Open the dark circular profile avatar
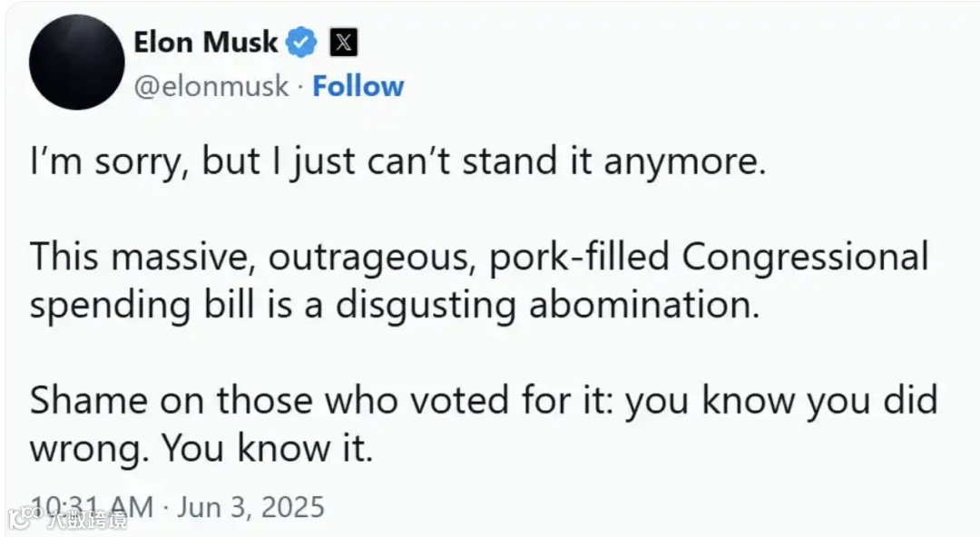Viewport: 980px width, 537px height. coord(76,63)
